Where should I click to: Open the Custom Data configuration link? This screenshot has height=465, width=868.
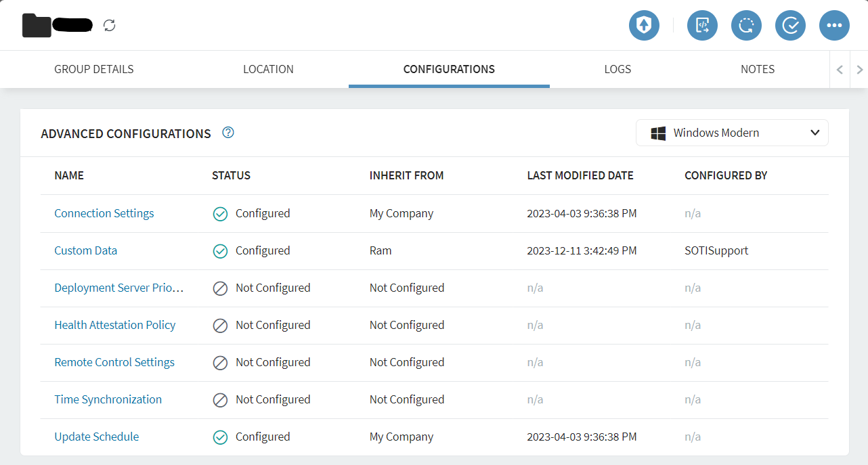point(86,250)
